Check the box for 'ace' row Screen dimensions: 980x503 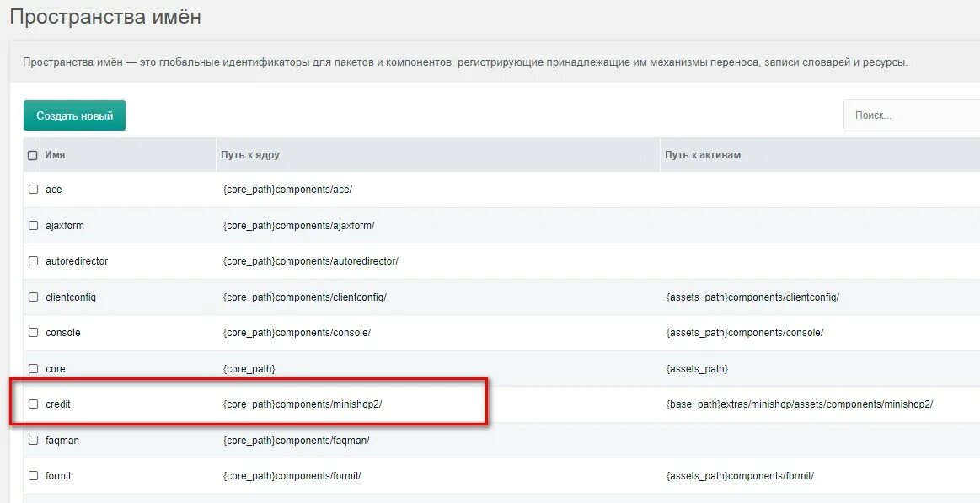pos(33,189)
